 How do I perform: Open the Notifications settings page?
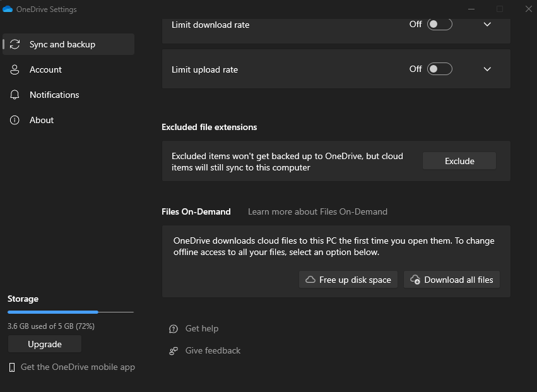[54, 95]
